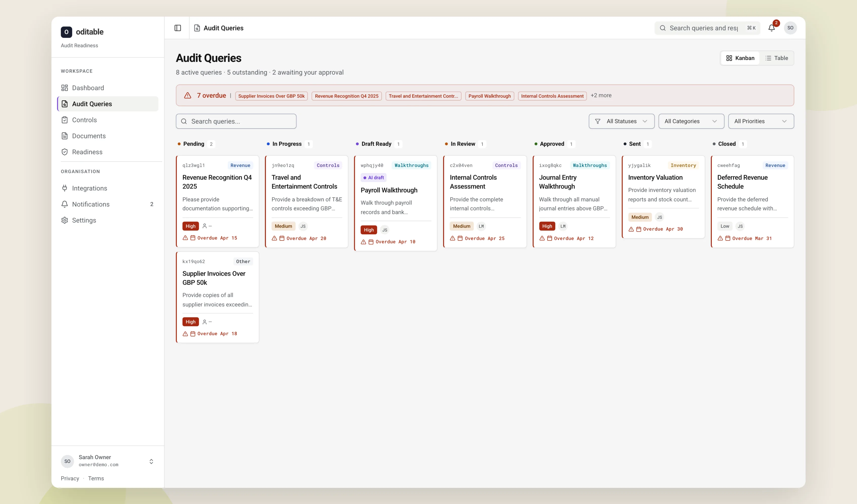Image resolution: width=857 pixels, height=504 pixels.
Task: Open the All Priorities dropdown
Action: point(761,121)
